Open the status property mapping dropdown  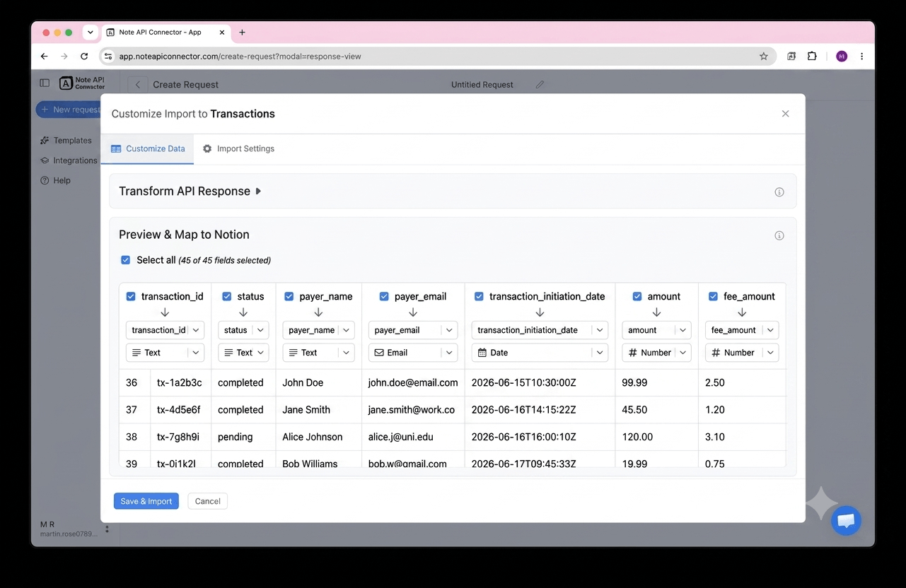coord(243,330)
